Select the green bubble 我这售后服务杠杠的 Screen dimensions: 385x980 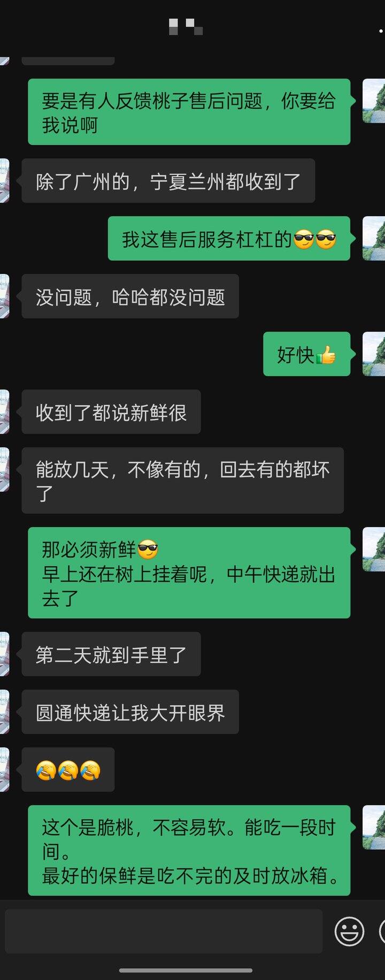coord(229,238)
